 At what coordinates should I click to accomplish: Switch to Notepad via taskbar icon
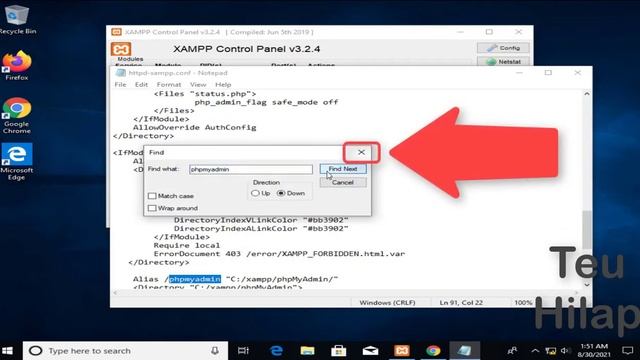click(464, 351)
